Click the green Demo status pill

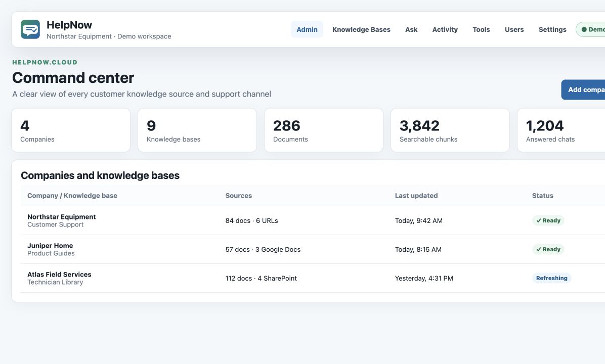click(591, 29)
